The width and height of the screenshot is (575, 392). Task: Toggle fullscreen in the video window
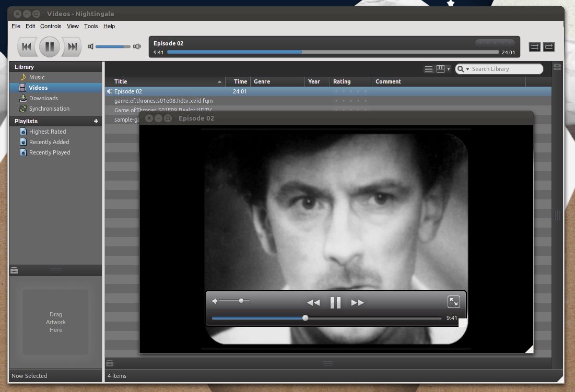point(454,302)
